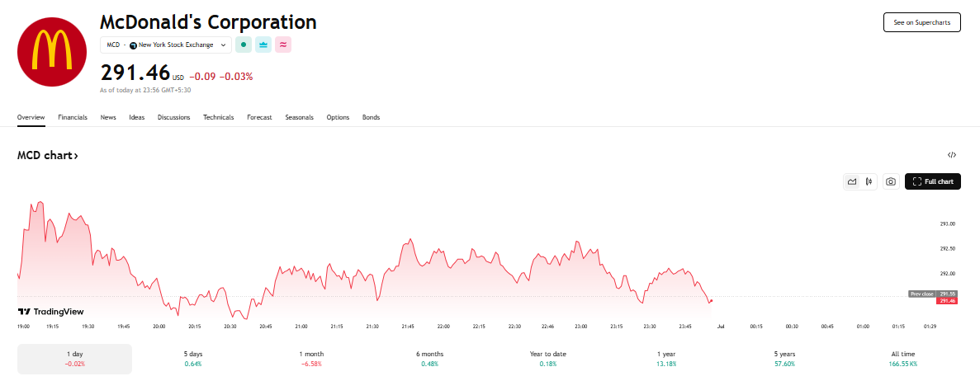
Task: Click the TradingView logo on chart
Action: coord(50,312)
